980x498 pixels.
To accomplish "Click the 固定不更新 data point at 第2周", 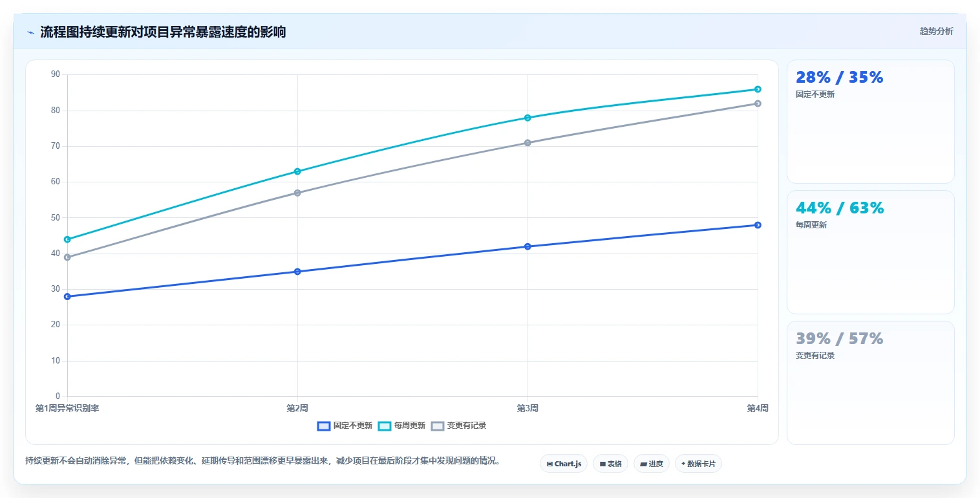I will [297, 272].
